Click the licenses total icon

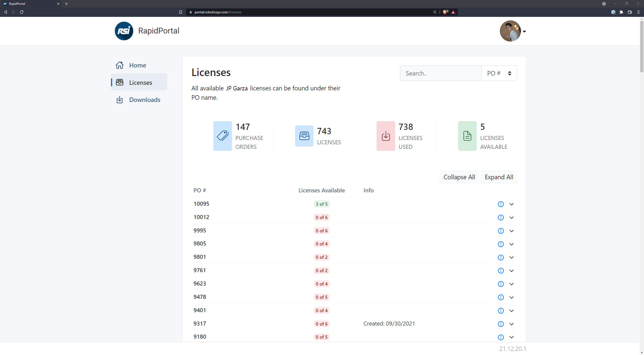click(304, 136)
